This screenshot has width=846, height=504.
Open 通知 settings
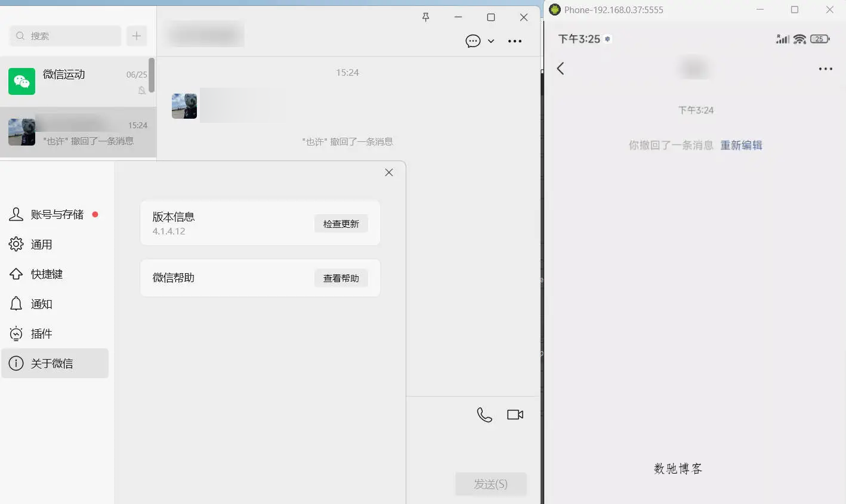click(x=55, y=304)
